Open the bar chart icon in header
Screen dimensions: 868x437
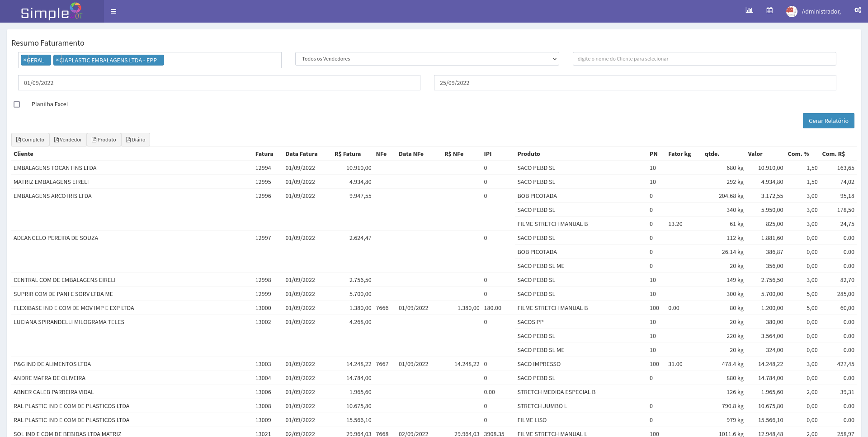click(749, 10)
